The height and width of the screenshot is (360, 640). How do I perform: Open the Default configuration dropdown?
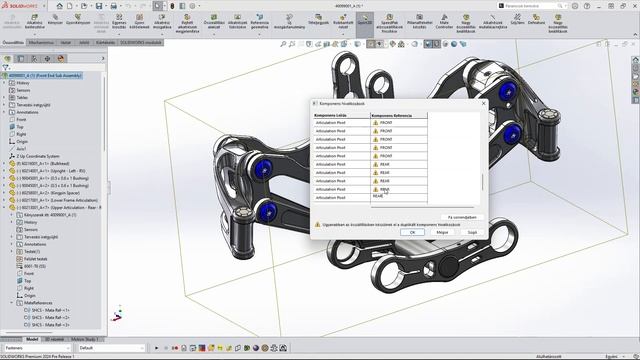coord(111,348)
